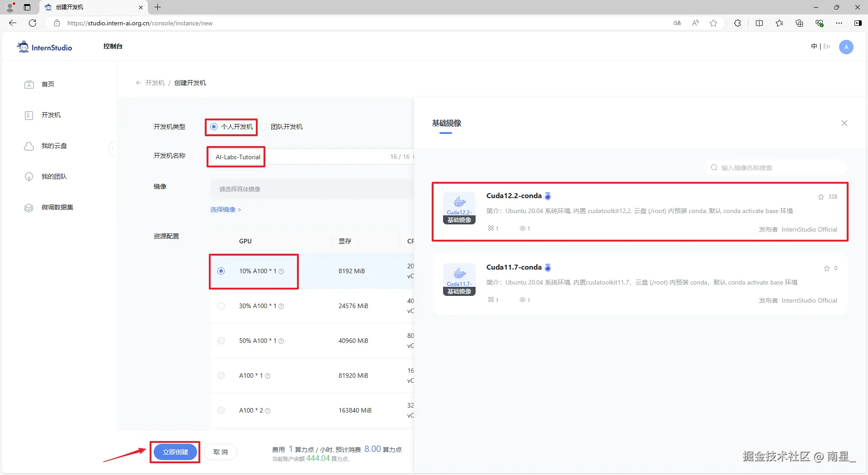This screenshot has height=475, width=868.
Task: Open the browser read aloud option
Action: [695, 23]
